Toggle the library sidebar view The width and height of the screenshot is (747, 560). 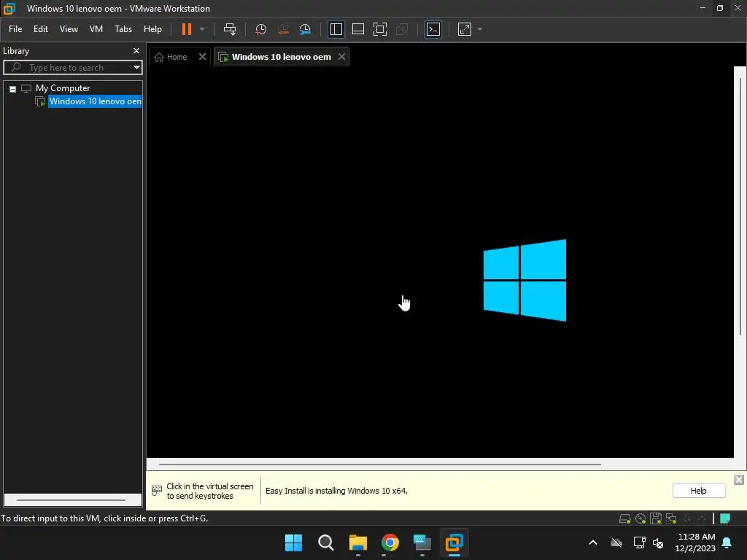336,29
